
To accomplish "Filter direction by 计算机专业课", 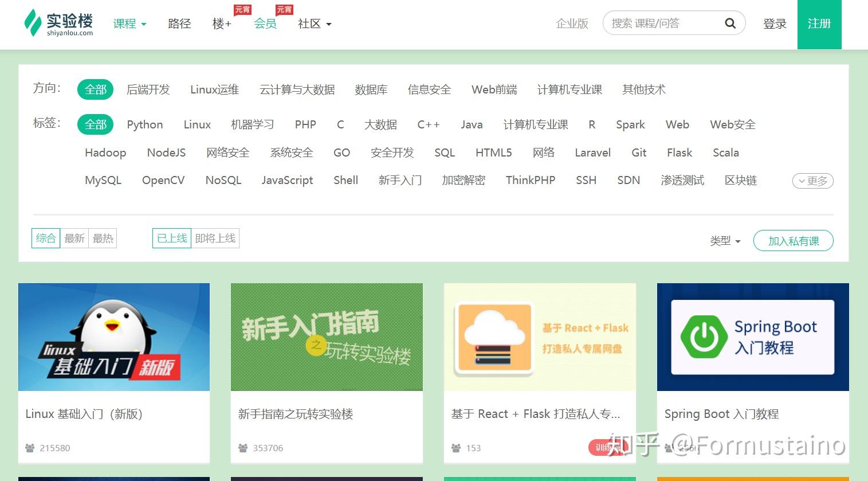I will pos(569,89).
